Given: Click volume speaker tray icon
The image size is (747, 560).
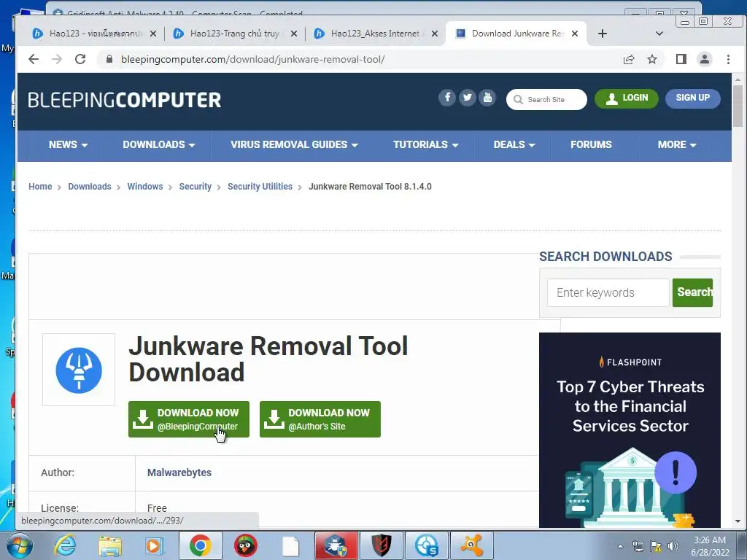Looking at the screenshot, I should point(673,546).
